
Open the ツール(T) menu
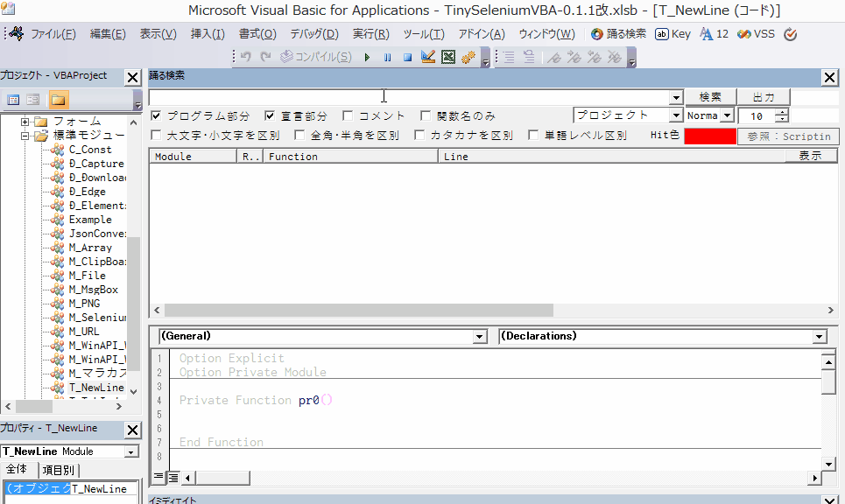point(424,34)
